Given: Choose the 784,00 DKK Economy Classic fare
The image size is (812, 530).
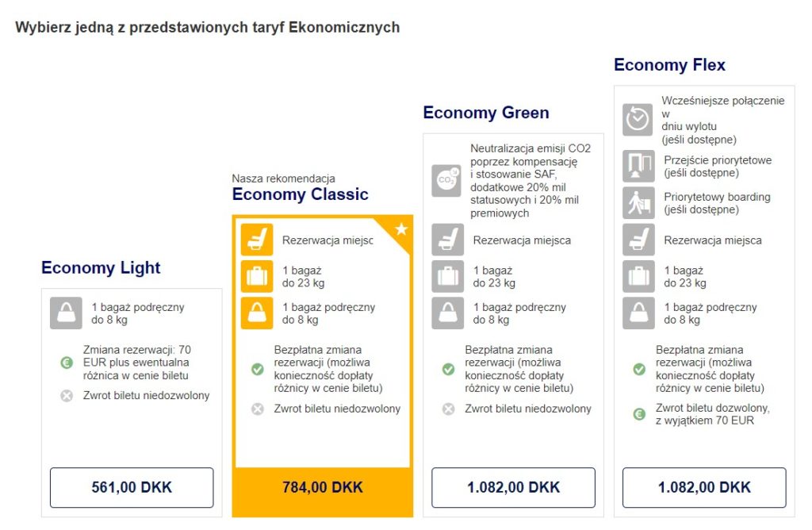Looking at the screenshot, I should [x=323, y=487].
